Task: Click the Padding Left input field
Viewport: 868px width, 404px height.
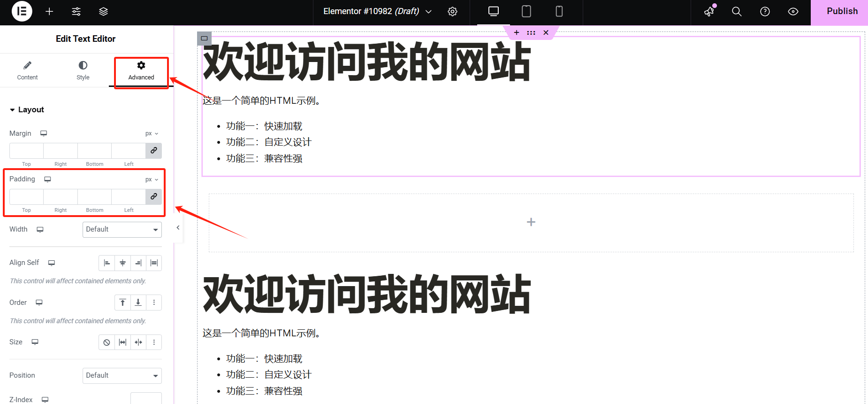Action: [129, 197]
